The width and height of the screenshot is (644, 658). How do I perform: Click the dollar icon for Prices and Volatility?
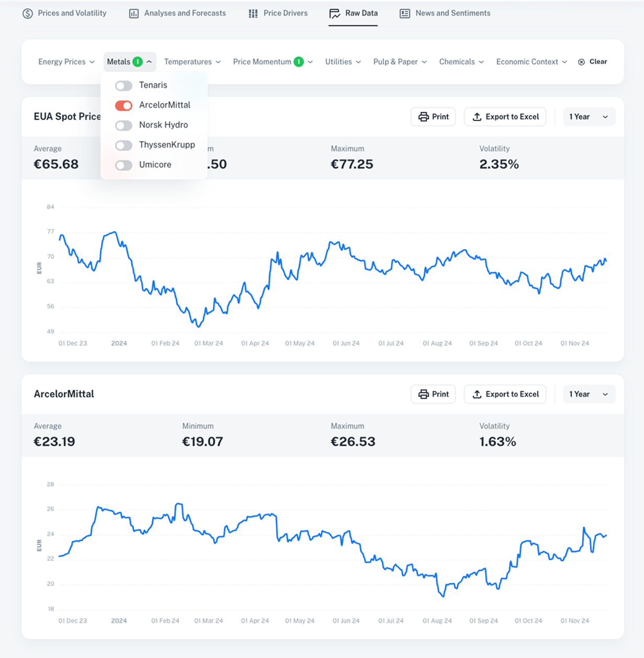[28, 14]
